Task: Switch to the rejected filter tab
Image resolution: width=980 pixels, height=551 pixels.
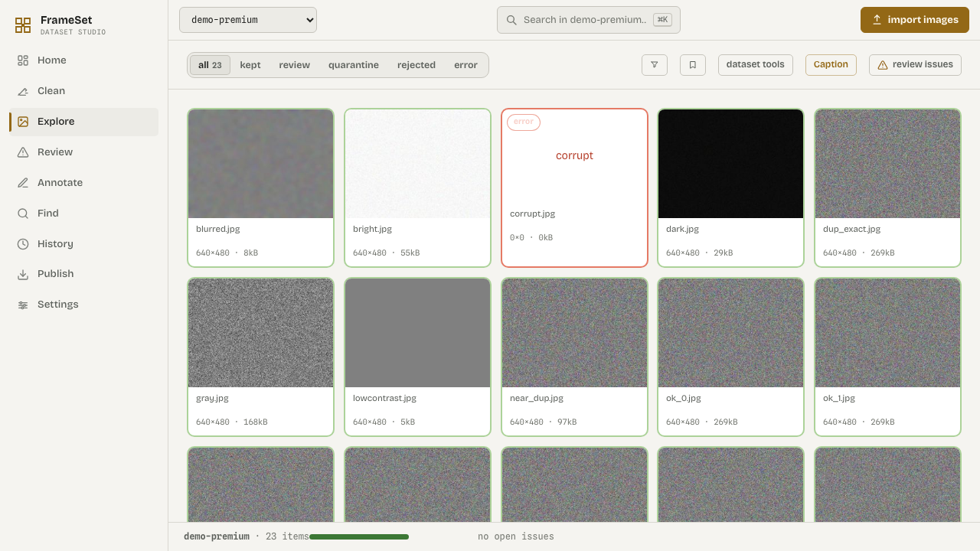Action: (416, 65)
